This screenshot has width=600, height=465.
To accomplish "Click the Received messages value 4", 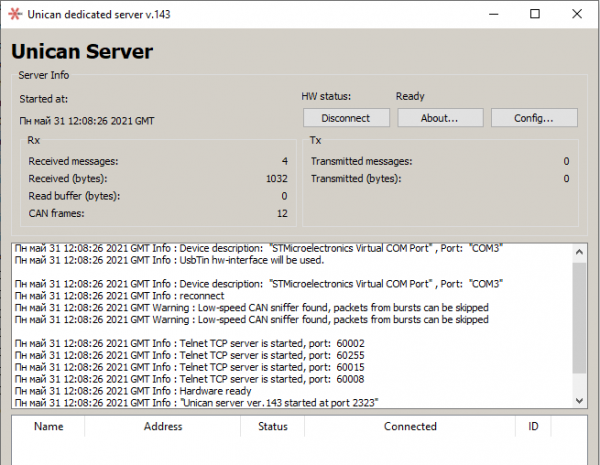I will click(x=285, y=161).
